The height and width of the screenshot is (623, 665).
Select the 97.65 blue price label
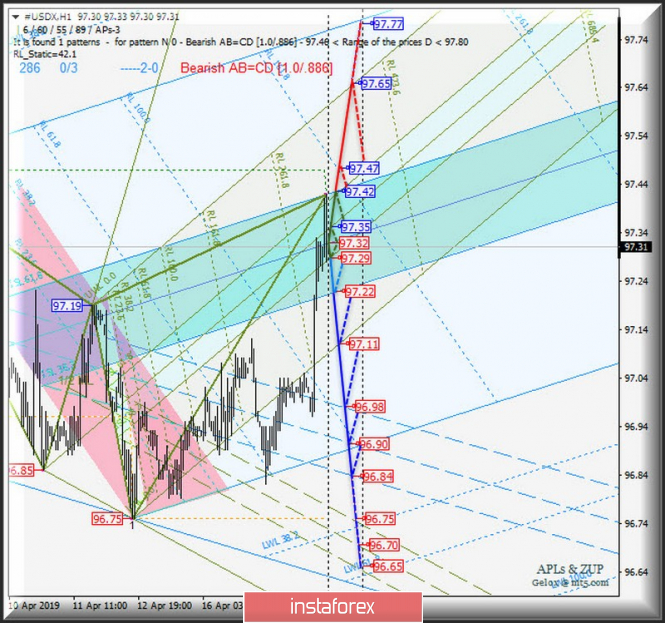376,84
